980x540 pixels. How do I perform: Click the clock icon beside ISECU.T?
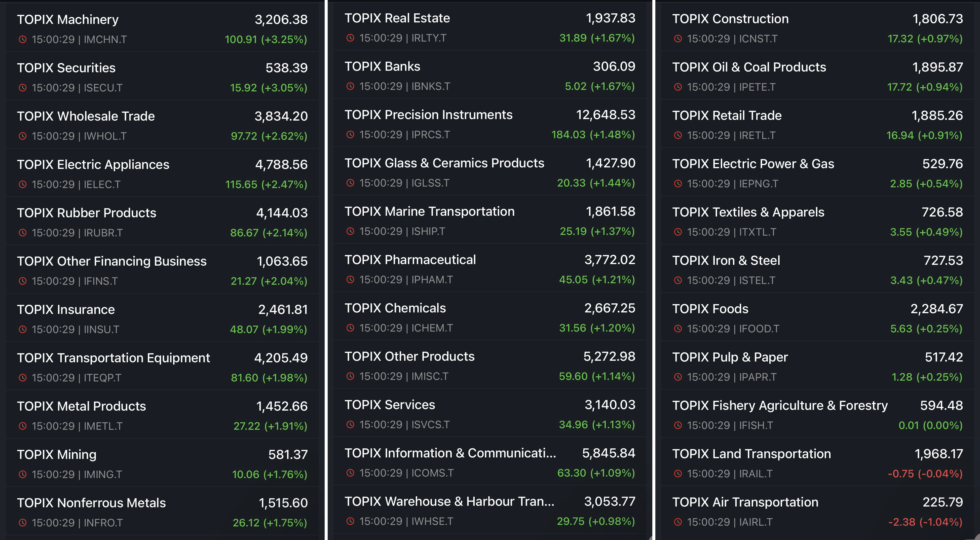[23, 88]
